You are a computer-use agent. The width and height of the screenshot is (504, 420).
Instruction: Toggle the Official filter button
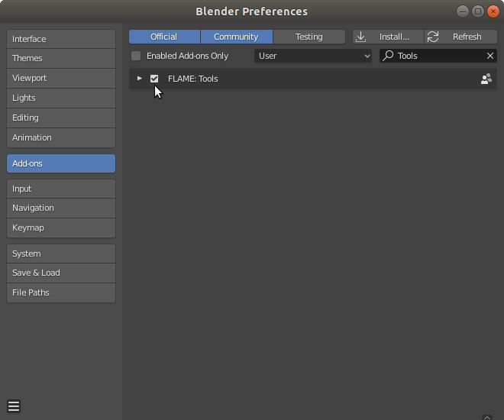(164, 37)
